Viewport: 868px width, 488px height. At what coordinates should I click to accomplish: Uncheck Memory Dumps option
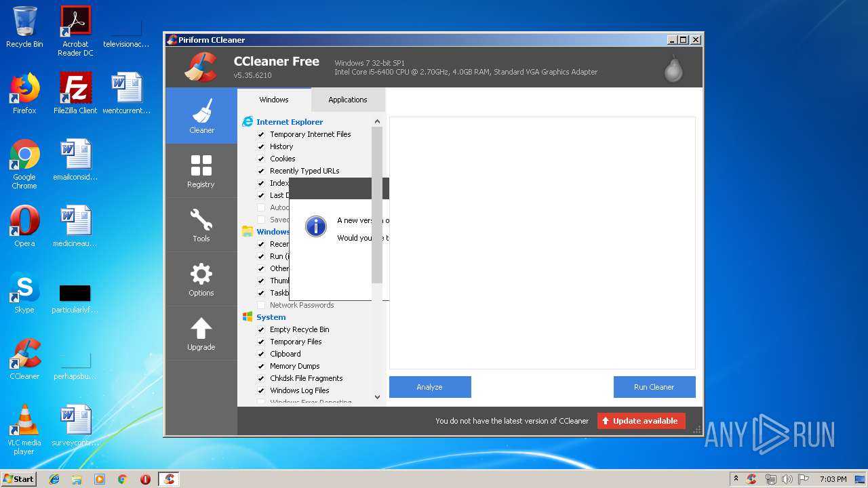click(x=261, y=366)
